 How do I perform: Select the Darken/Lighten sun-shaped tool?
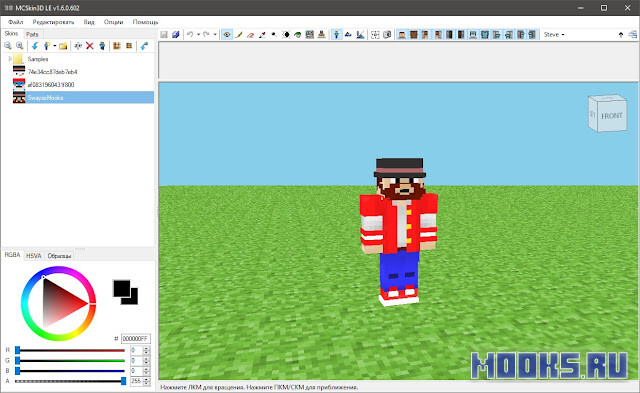pyautogui.click(x=286, y=35)
